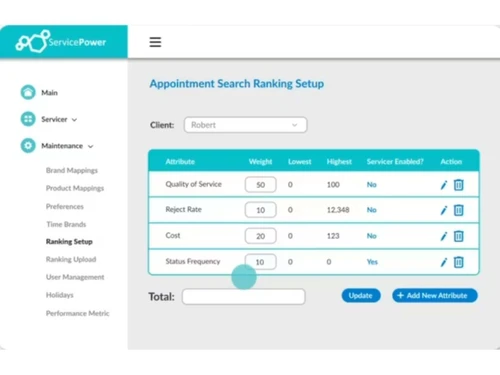
Task: Open Brand Mappings page
Action: tap(72, 170)
